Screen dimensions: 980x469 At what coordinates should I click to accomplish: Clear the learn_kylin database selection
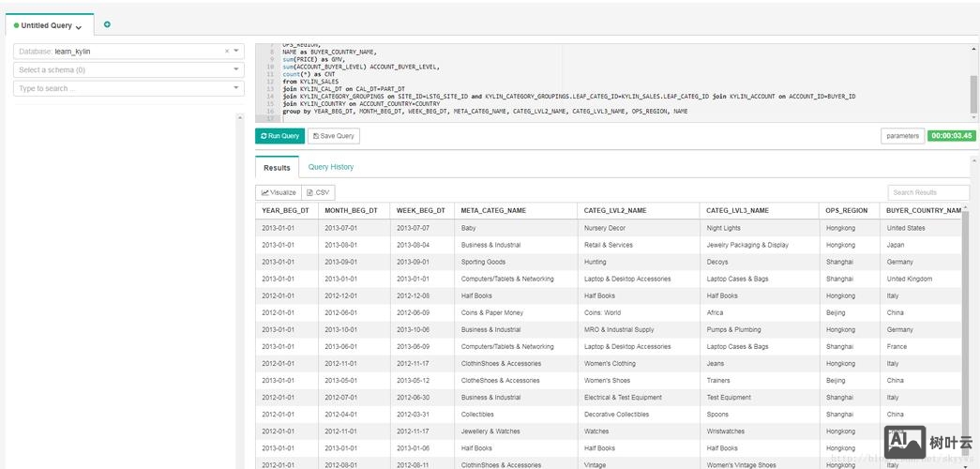(x=226, y=52)
